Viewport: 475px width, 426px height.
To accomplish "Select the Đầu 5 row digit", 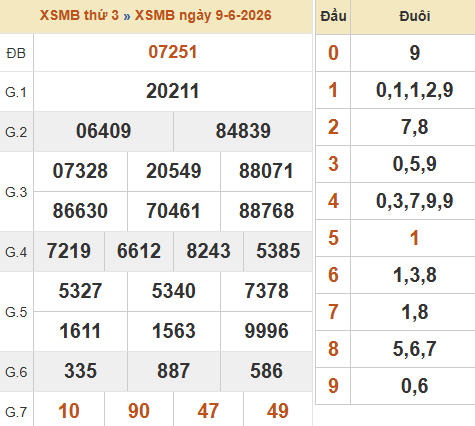I will pyautogui.click(x=333, y=238).
